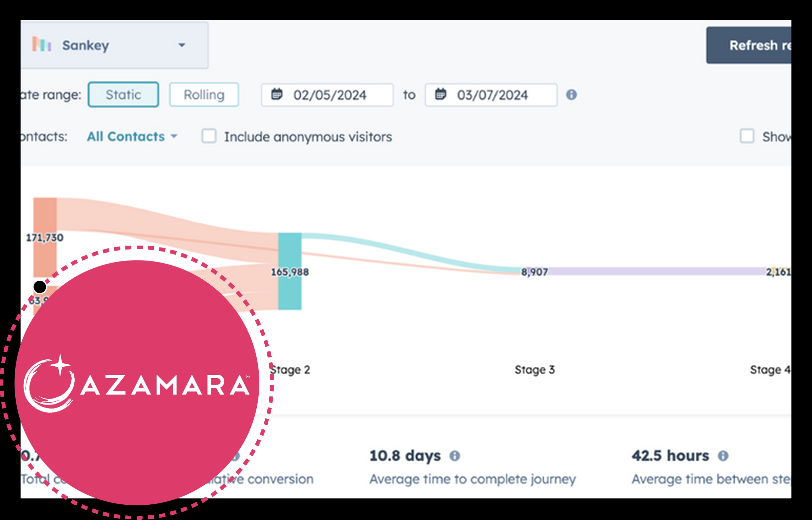Click the Stage 4 axis label

click(770, 370)
